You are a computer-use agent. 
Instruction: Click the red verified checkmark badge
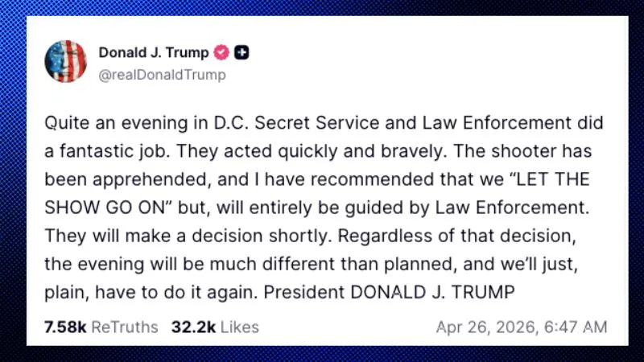point(221,53)
